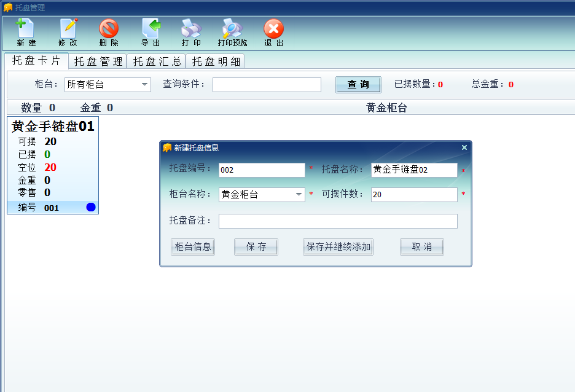
Task: Switch to the 托盘管理 tab
Action: tap(97, 61)
